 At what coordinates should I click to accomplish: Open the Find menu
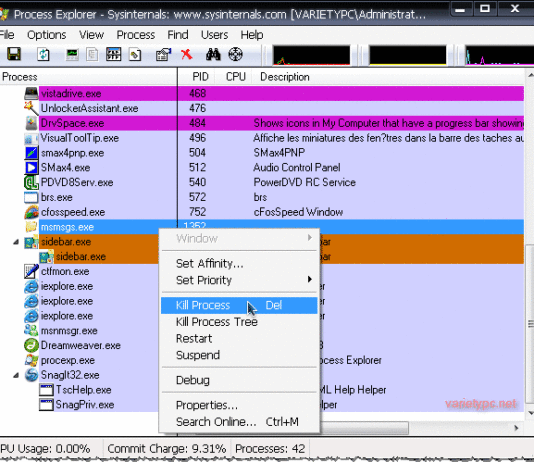coord(178,35)
